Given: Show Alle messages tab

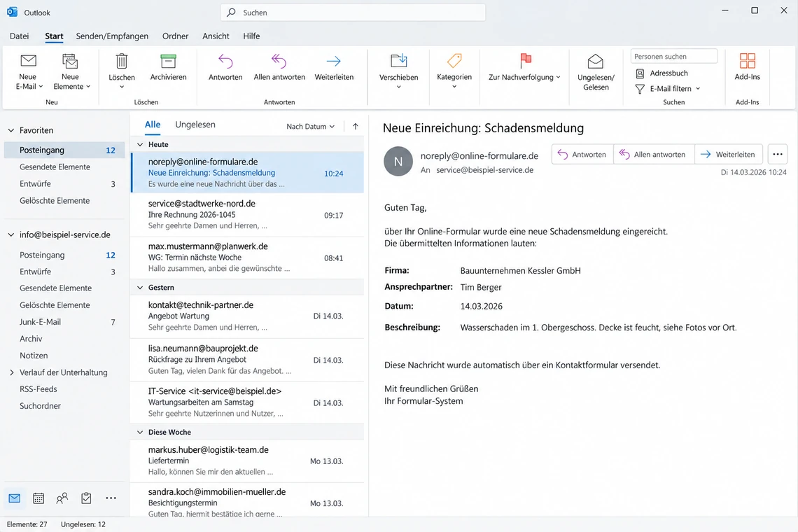Looking at the screenshot, I should coord(152,125).
